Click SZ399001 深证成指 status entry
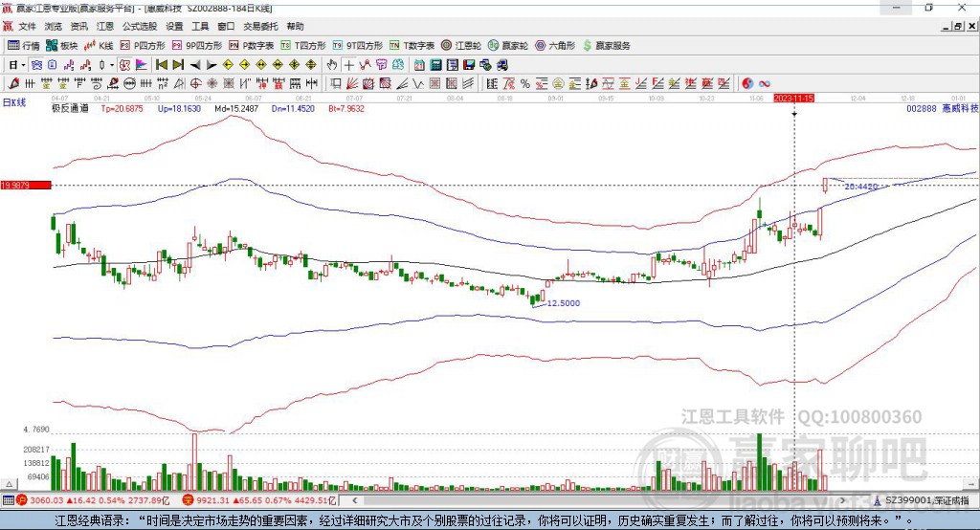The width and height of the screenshot is (980, 530). 921,500
